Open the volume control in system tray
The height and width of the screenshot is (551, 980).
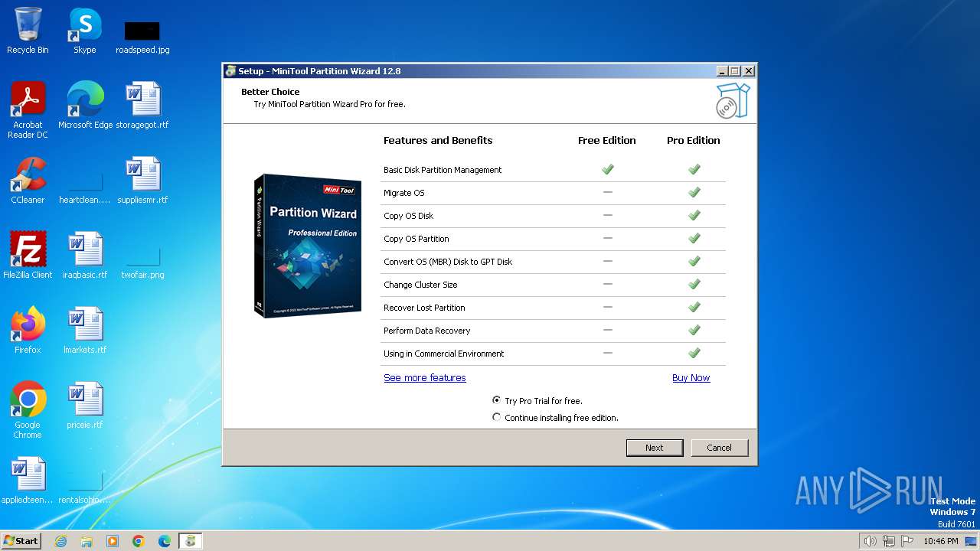pos(870,541)
